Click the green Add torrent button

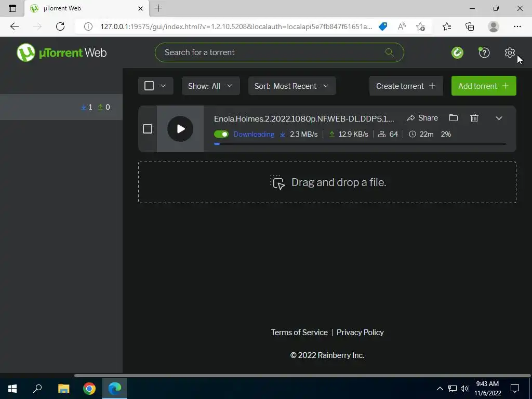484,86
